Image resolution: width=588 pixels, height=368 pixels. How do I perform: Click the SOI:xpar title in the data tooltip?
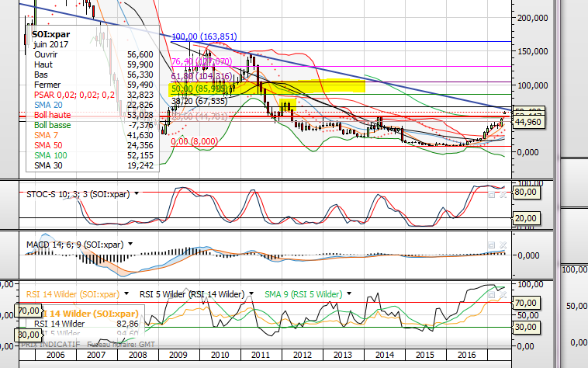click(52, 35)
